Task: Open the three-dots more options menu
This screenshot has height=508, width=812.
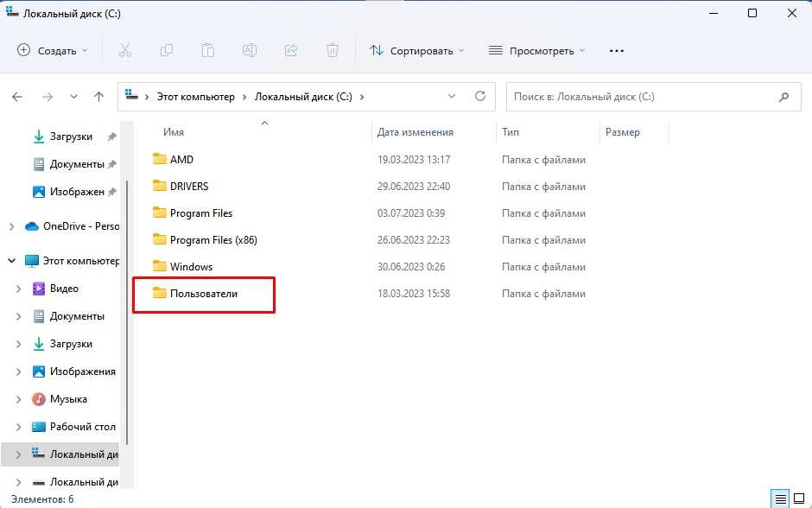Action: pos(616,51)
